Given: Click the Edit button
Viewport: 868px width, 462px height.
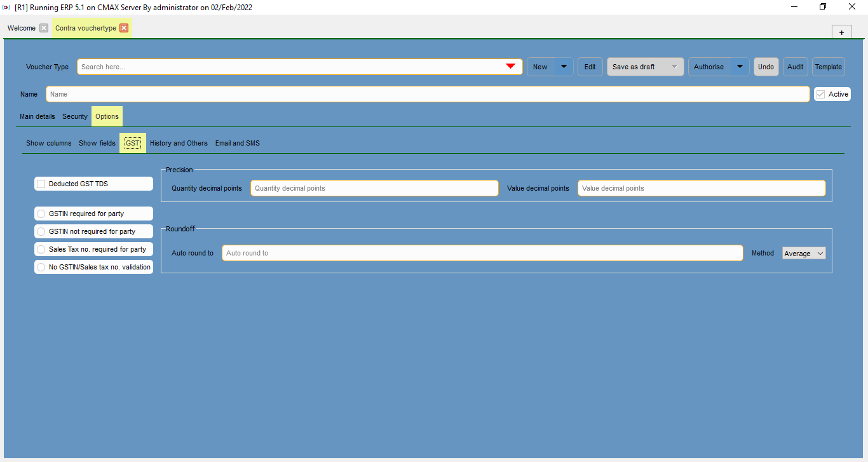Looking at the screenshot, I should pos(590,67).
